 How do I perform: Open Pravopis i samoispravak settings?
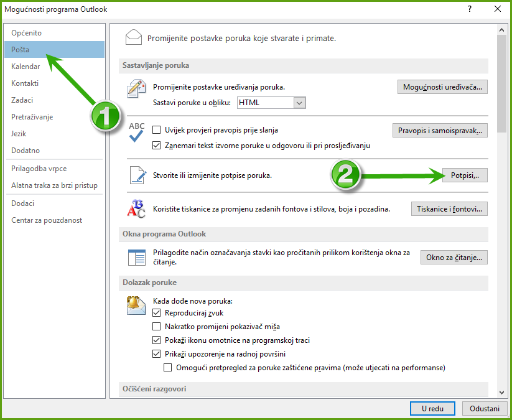[440, 130]
